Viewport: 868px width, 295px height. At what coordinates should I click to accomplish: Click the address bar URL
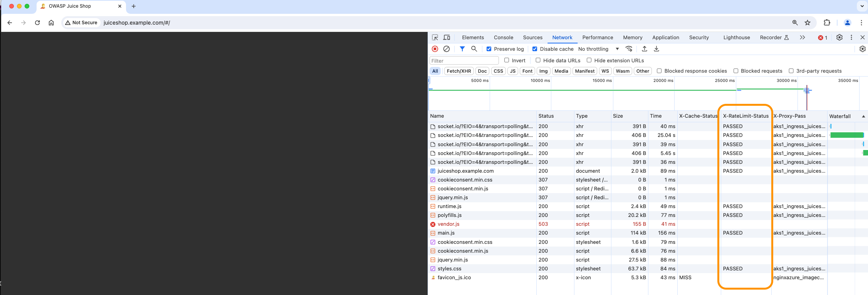[x=137, y=23]
